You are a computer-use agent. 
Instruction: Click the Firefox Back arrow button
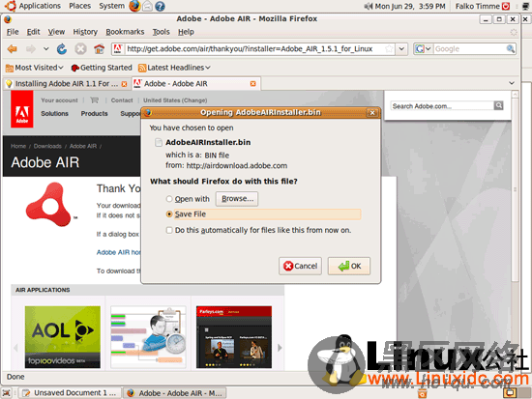pyautogui.click(x=13, y=49)
